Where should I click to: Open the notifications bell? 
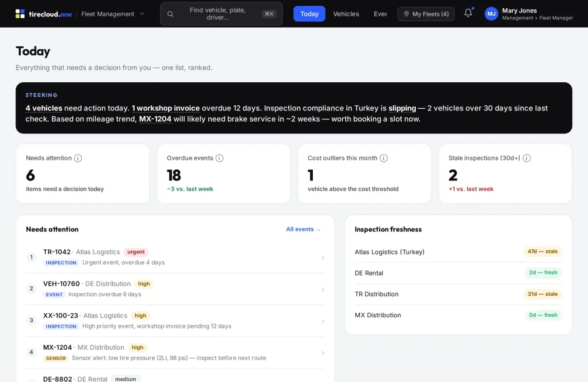tap(468, 13)
